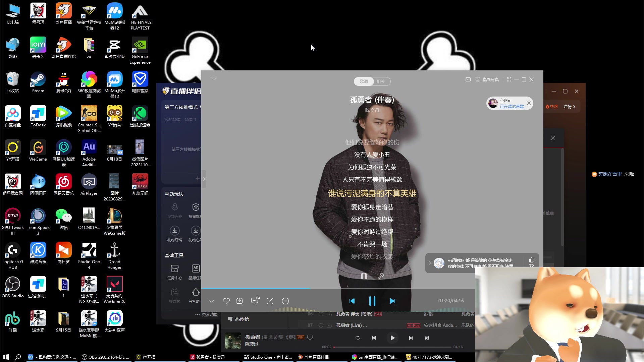Click lyric line 没有人爱小丑
This screenshot has width=644, height=362.
[x=372, y=155]
